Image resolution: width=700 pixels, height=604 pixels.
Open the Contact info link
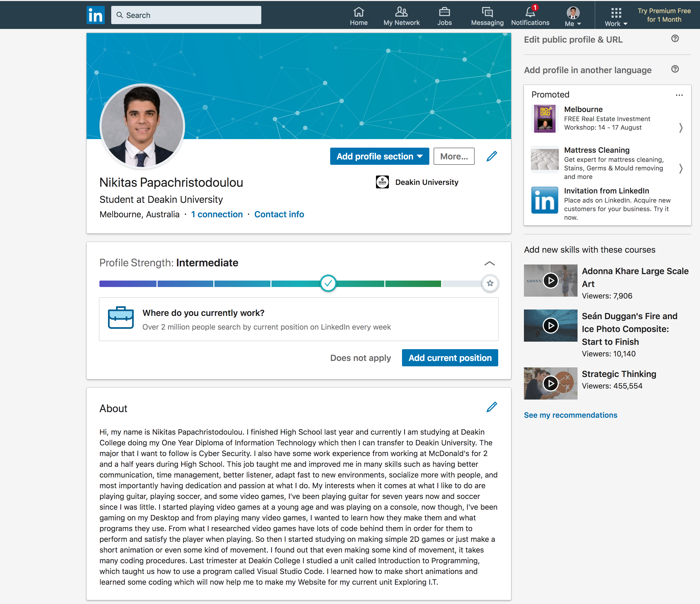pyautogui.click(x=279, y=214)
